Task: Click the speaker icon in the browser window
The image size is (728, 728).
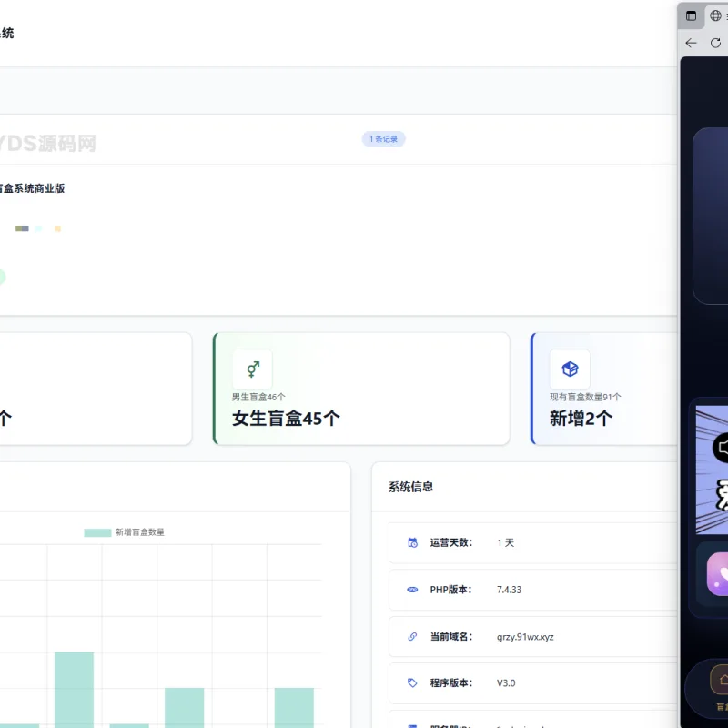Action: [721, 447]
